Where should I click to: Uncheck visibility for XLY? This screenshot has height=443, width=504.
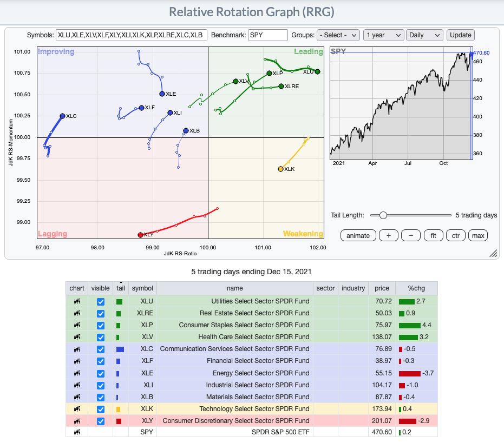(x=101, y=421)
